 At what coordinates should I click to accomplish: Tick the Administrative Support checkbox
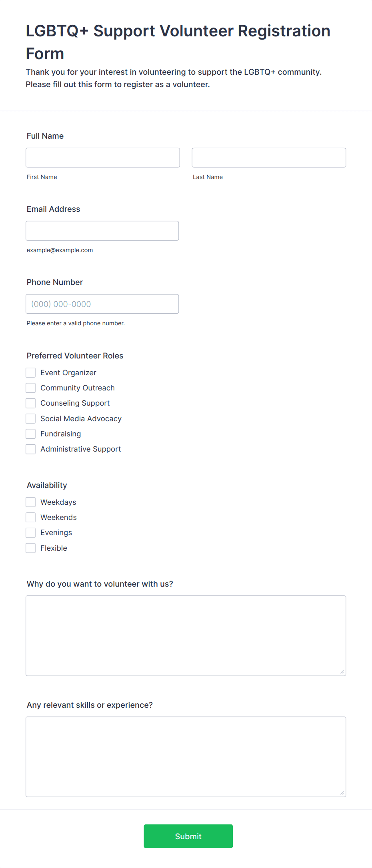click(31, 449)
